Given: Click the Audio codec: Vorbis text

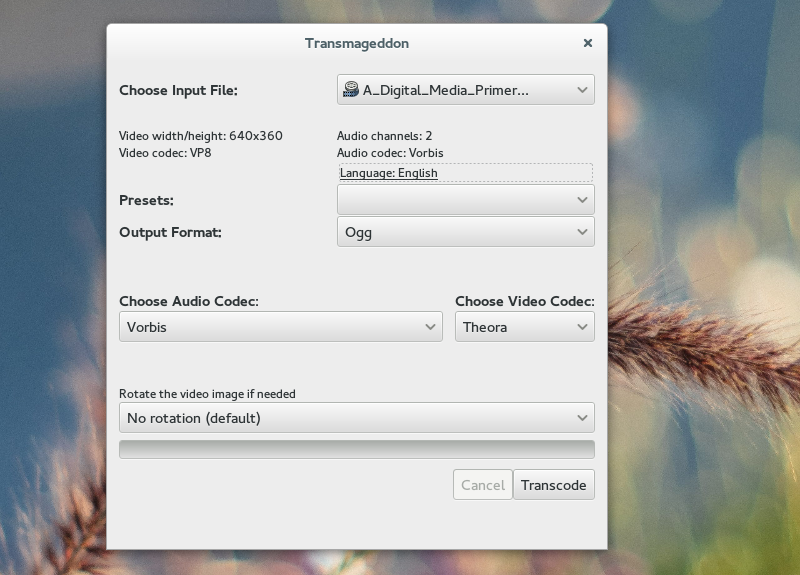Looking at the screenshot, I should [390, 153].
